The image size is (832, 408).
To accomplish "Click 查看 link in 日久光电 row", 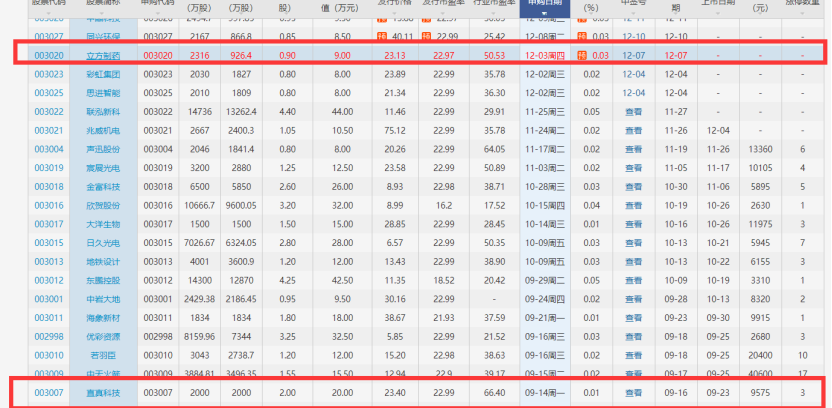I will tap(634, 242).
